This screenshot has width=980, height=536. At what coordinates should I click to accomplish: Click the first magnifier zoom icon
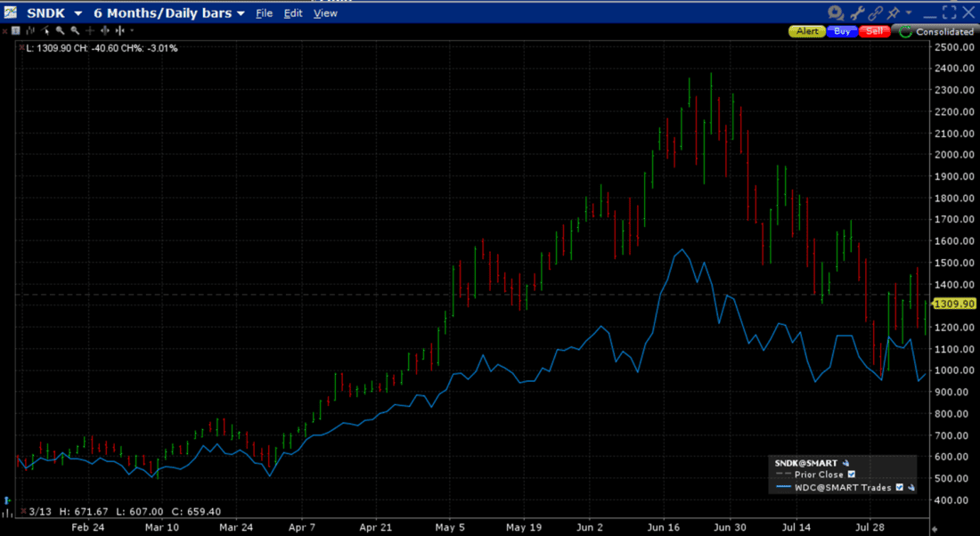click(60, 30)
